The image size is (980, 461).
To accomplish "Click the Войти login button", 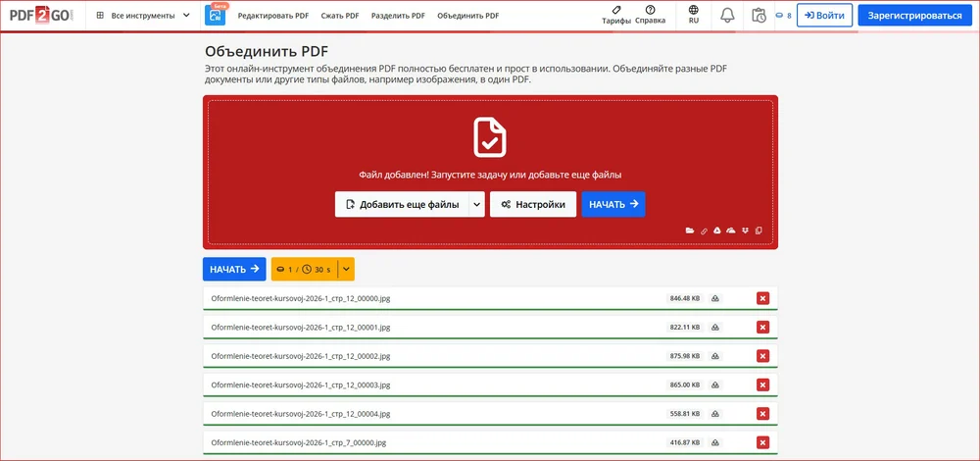I will click(824, 16).
